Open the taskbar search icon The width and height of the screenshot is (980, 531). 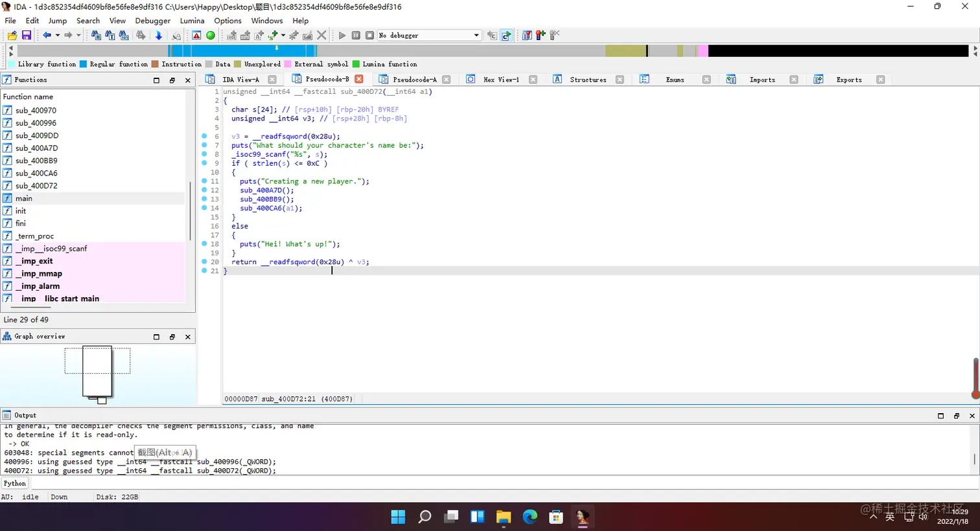[425, 517]
